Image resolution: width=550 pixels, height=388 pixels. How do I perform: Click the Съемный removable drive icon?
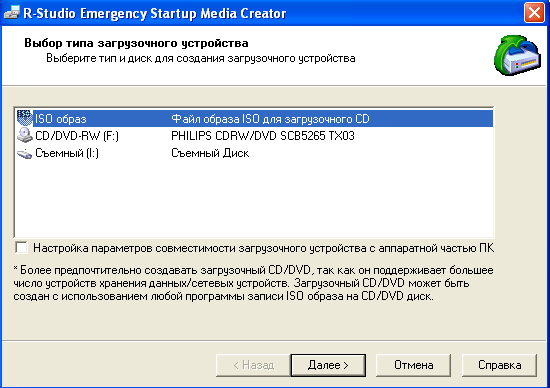(24, 153)
